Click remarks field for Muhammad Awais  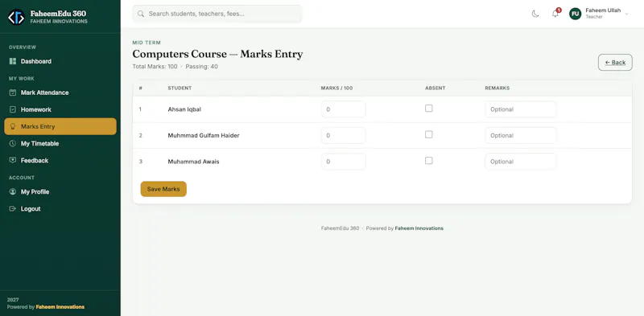click(521, 162)
